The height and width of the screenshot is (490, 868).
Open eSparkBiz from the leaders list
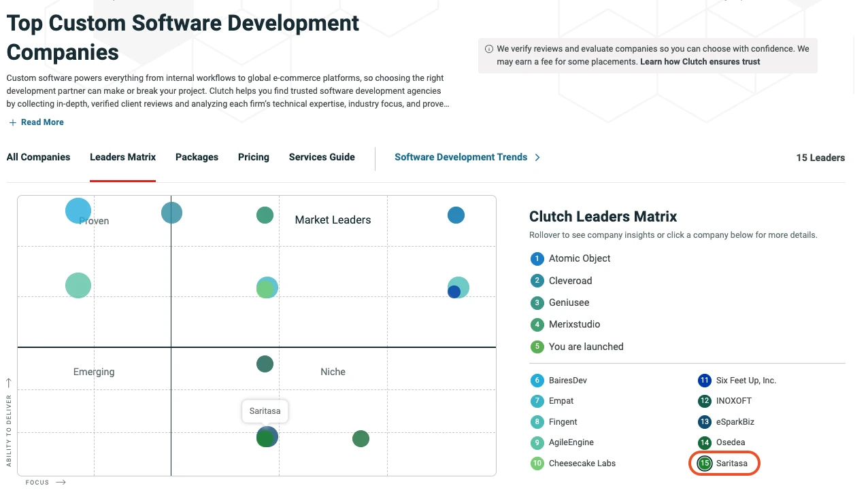735,421
